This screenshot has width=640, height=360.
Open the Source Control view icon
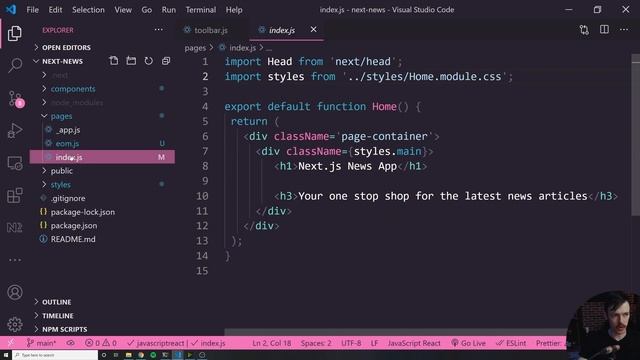pos(16,99)
